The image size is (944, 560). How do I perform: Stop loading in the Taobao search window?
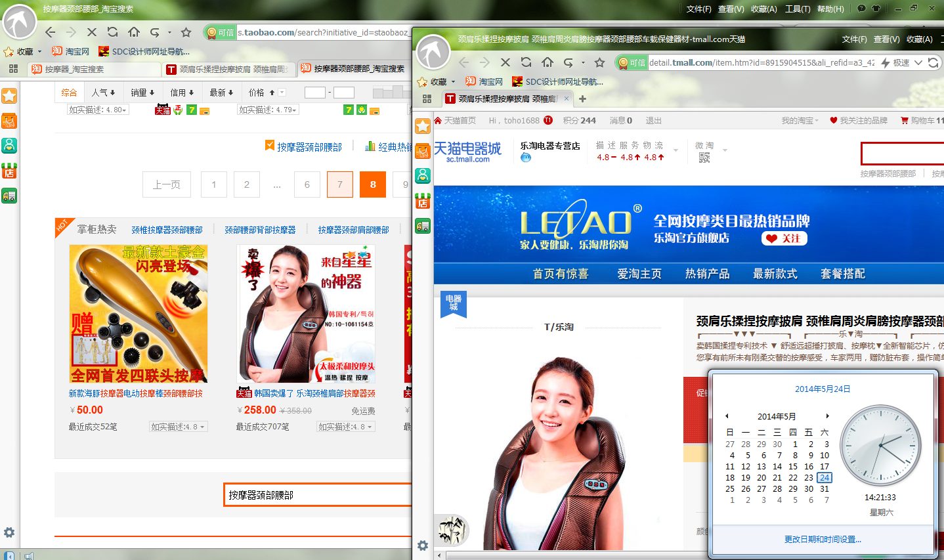click(92, 32)
